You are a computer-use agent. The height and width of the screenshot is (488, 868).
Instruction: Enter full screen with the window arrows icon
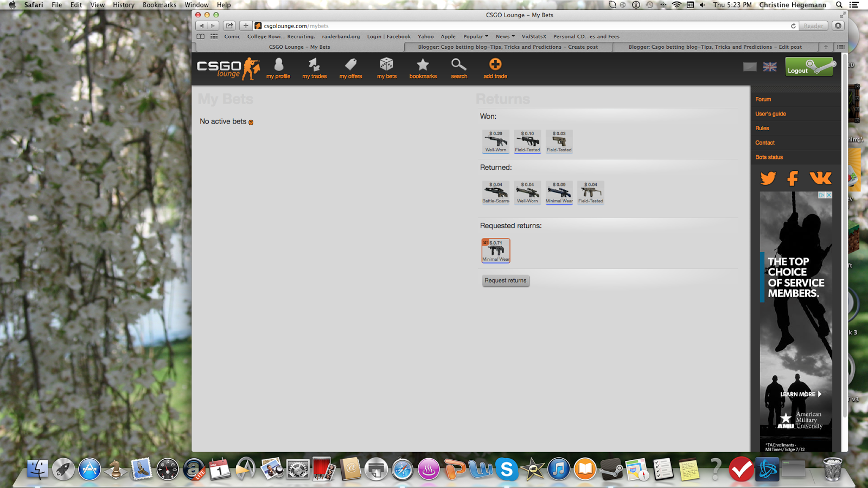coord(843,15)
